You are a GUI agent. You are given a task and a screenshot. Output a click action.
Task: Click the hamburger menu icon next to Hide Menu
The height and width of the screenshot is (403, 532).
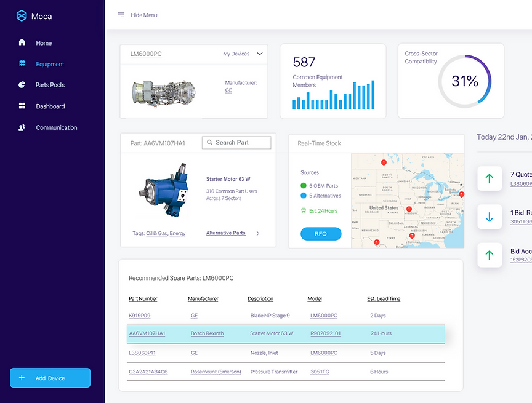(121, 15)
